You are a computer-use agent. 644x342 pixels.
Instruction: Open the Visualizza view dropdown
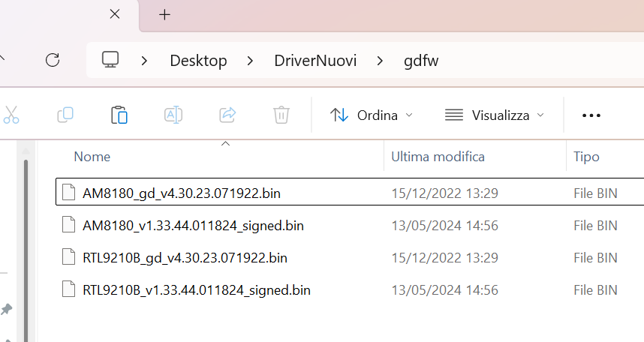[494, 115]
